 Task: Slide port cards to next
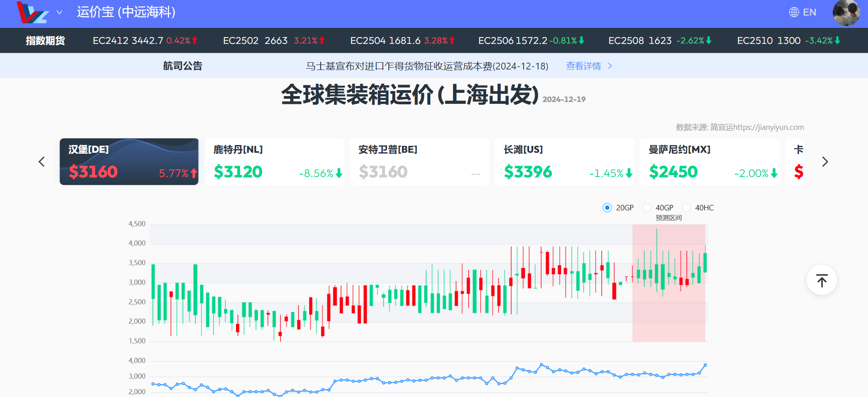tap(825, 161)
